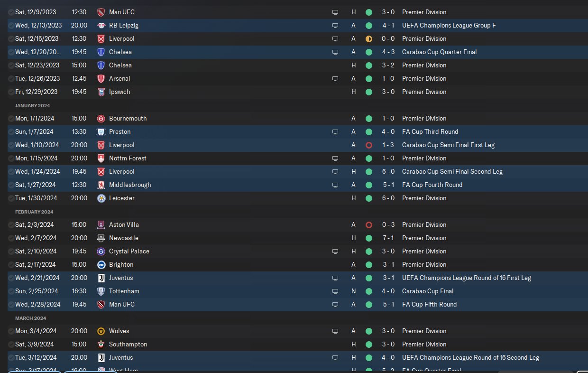Click the RB Leipzig club badge
Image resolution: width=588 pixels, height=373 pixels.
pyautogui.click(x=101, y=25)
